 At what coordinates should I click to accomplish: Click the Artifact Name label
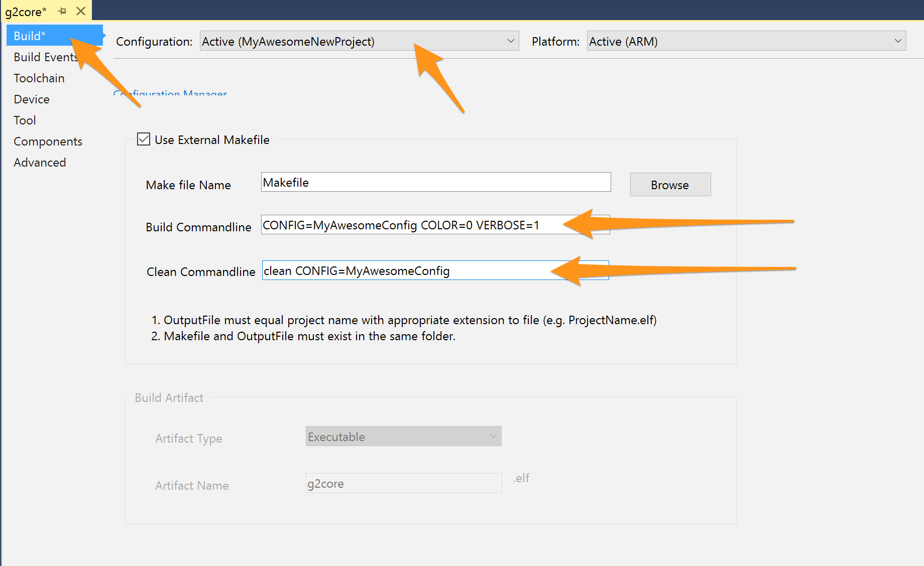(x=192, y=486)
